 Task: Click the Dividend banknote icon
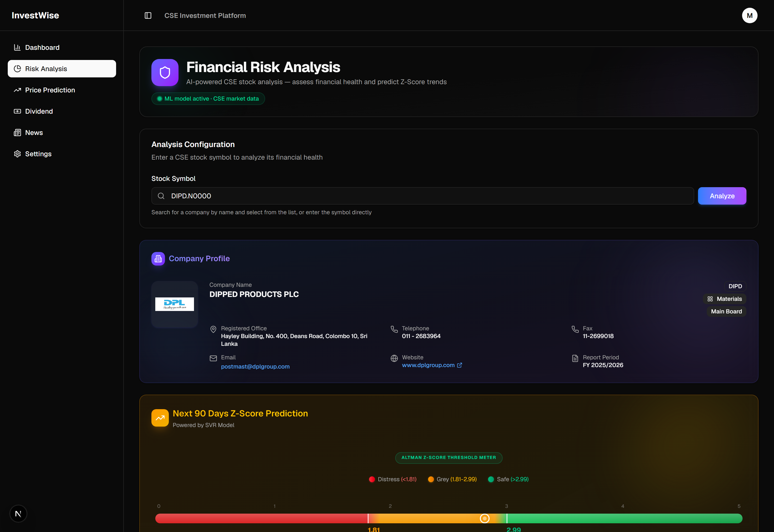coord(17,111)
